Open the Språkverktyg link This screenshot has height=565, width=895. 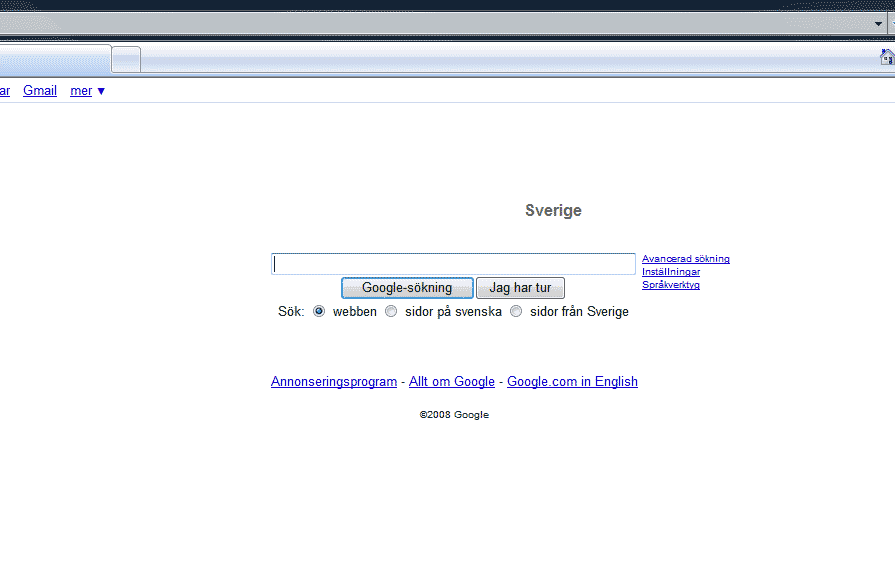coord(671,285)
